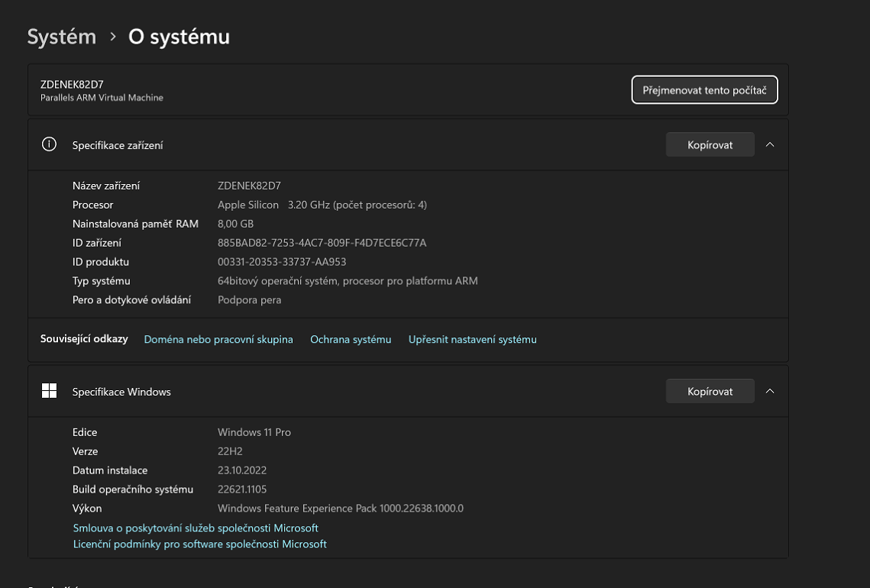
Task: Click the O systému page title
Action: pyautogui.click(x=179, y=37)
